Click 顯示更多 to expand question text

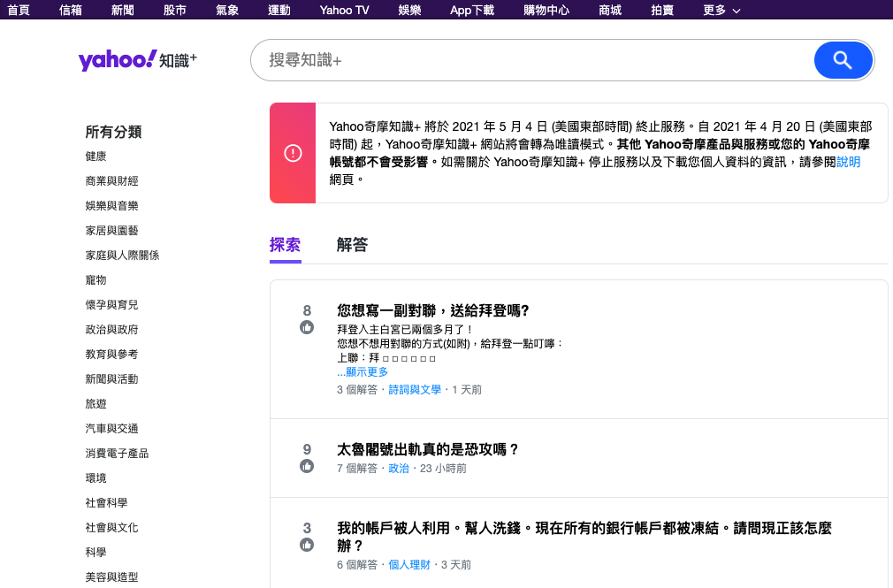363,371
